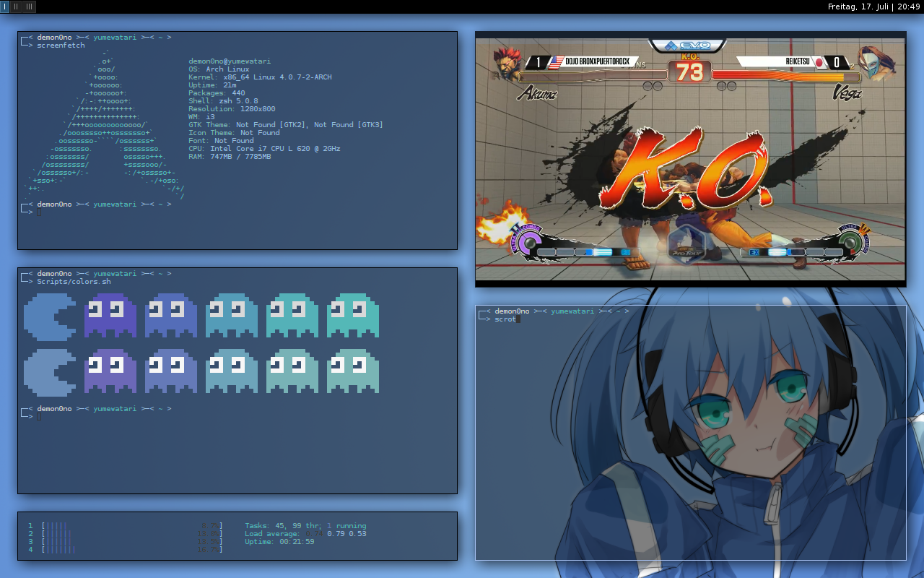Switch to workspace II in the i3 bar

pos(17,7)
